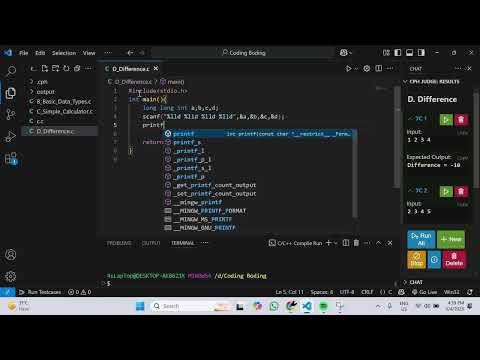This screenshot has width=480, height=360.
Task: Click New Folder icon in Explorer
Action: [55, 69]
